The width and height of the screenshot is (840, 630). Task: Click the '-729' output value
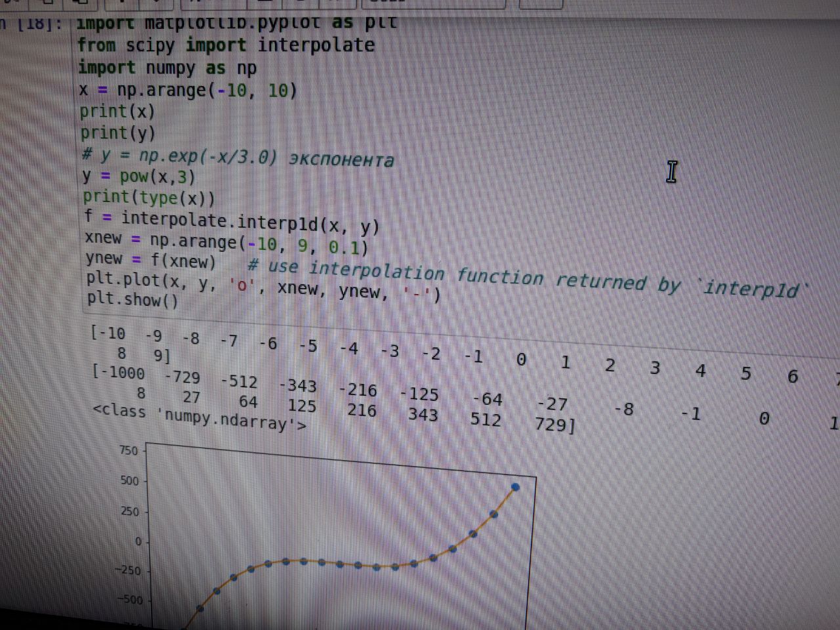[x=182, y=377]
